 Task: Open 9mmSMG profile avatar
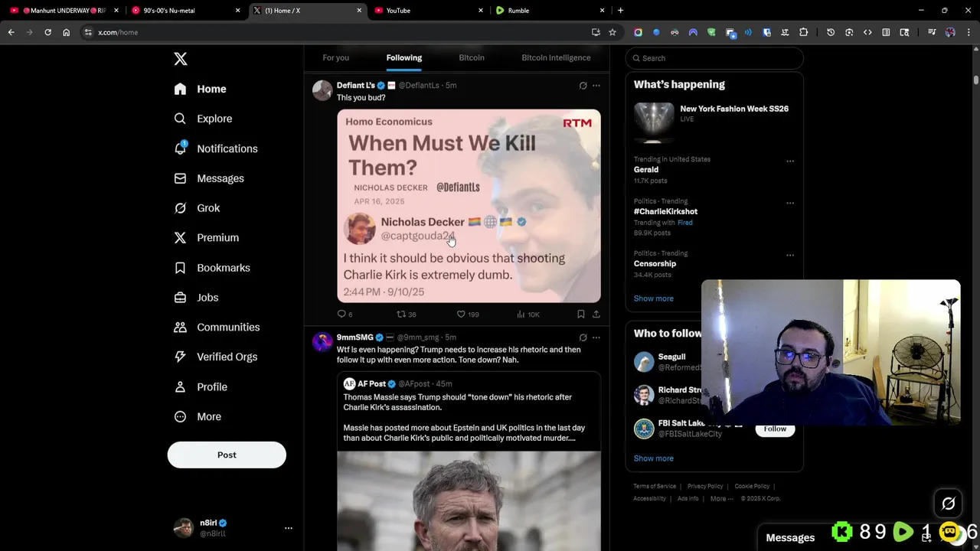(x=322, y=341)
